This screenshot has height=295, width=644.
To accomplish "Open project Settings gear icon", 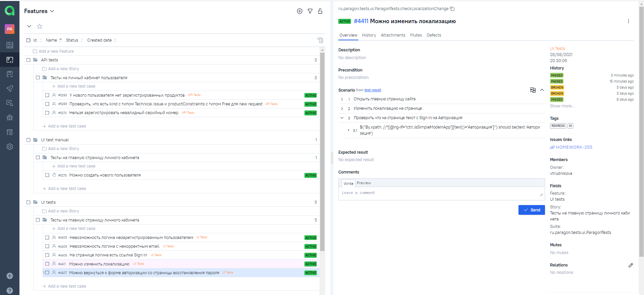I will pyautogui.click(x=10, y=147).
